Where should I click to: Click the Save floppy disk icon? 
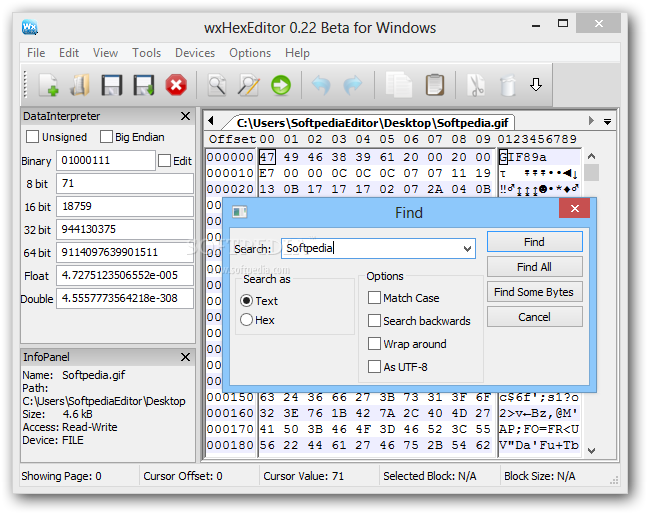112,85
